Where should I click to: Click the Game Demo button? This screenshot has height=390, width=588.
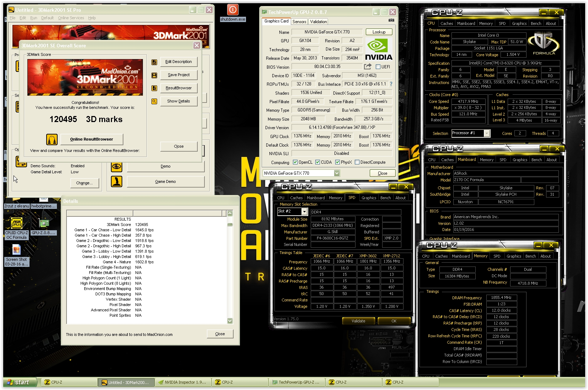[166, 181]
